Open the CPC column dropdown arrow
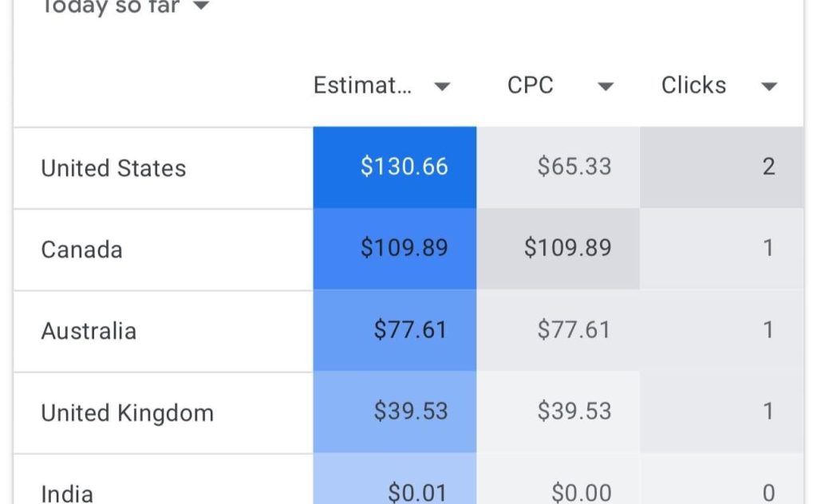 click(x=606, y=87)
